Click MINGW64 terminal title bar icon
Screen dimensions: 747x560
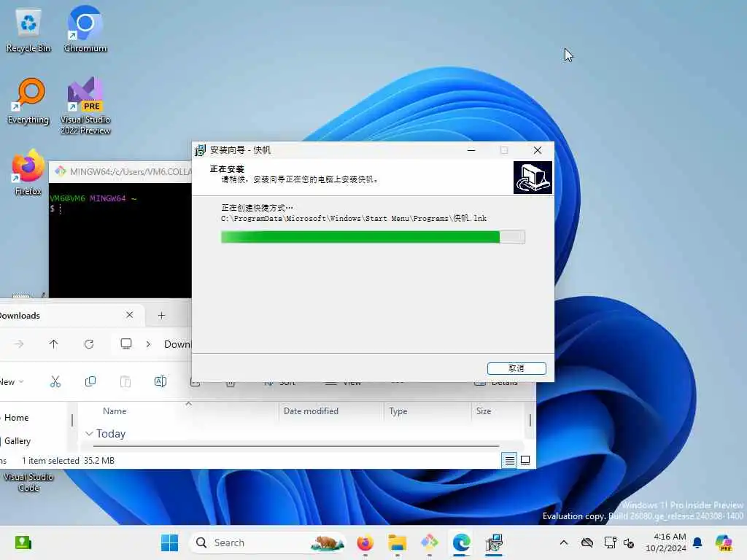[x=60, y=171]
